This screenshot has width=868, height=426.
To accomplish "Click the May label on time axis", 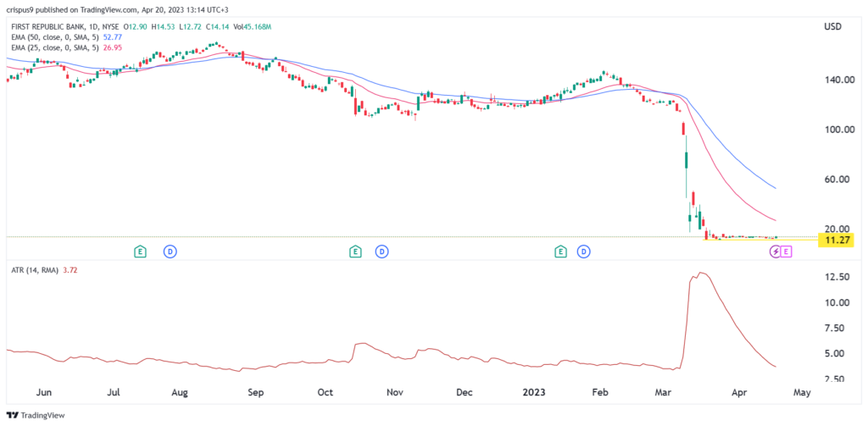I will click(x=803, y=392).
